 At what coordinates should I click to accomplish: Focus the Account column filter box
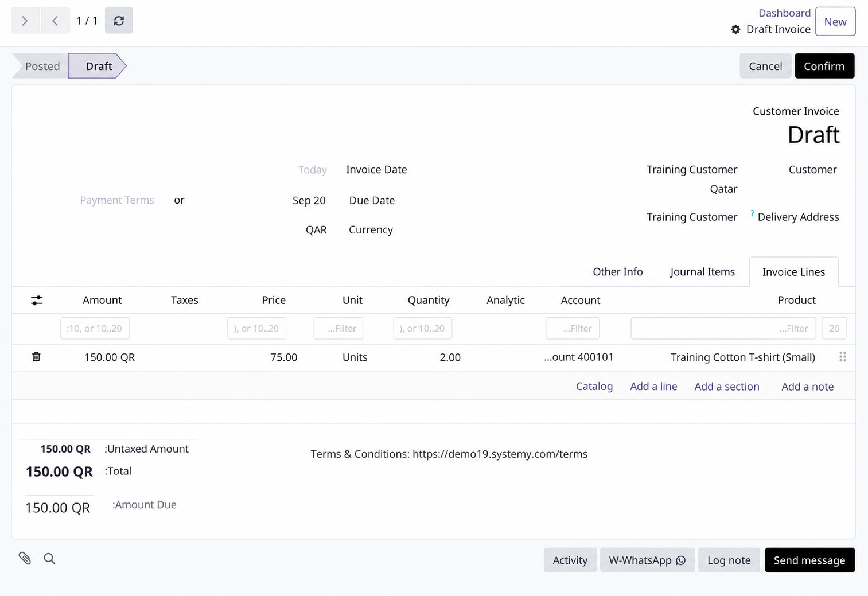point(573,328)
